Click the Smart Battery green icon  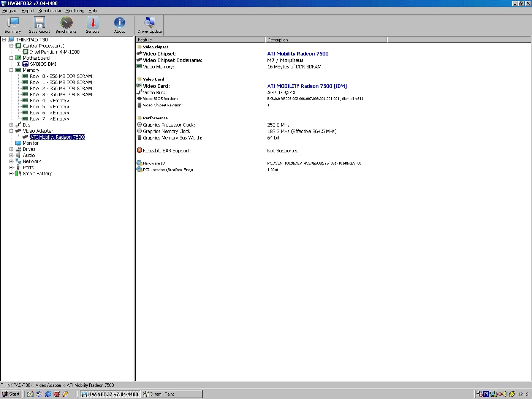18,173
